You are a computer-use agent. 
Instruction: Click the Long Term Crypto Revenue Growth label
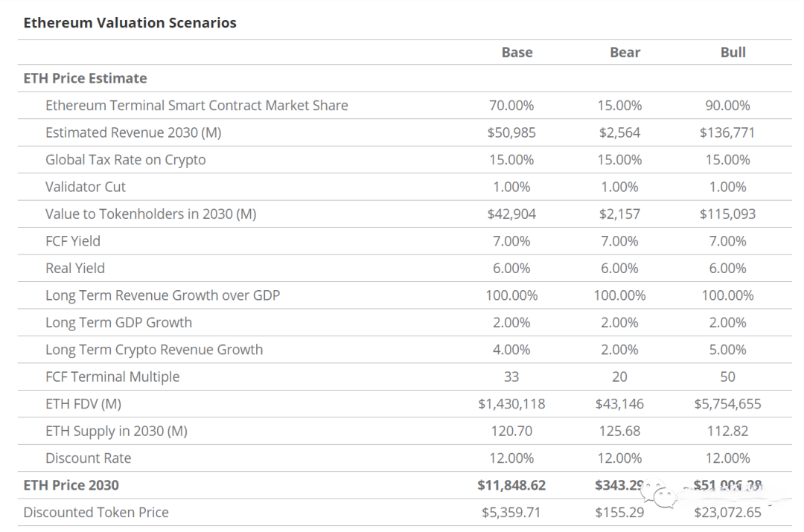tap(154, 350)
